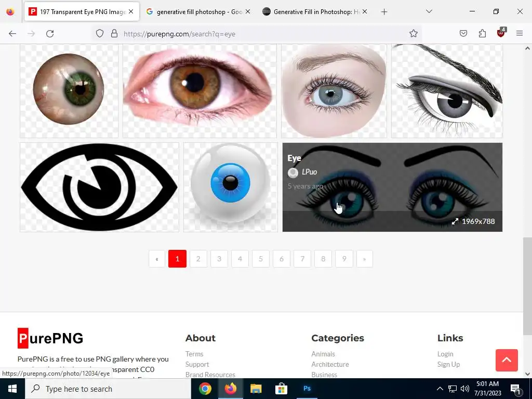This screenshot has width=532, height=399.
Task: Reload the current page
Action: (x=50, y=34)
